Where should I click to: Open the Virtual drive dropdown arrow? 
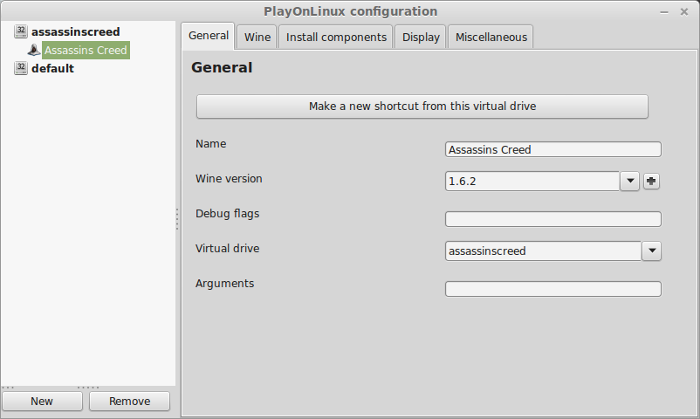coord(652,251)
